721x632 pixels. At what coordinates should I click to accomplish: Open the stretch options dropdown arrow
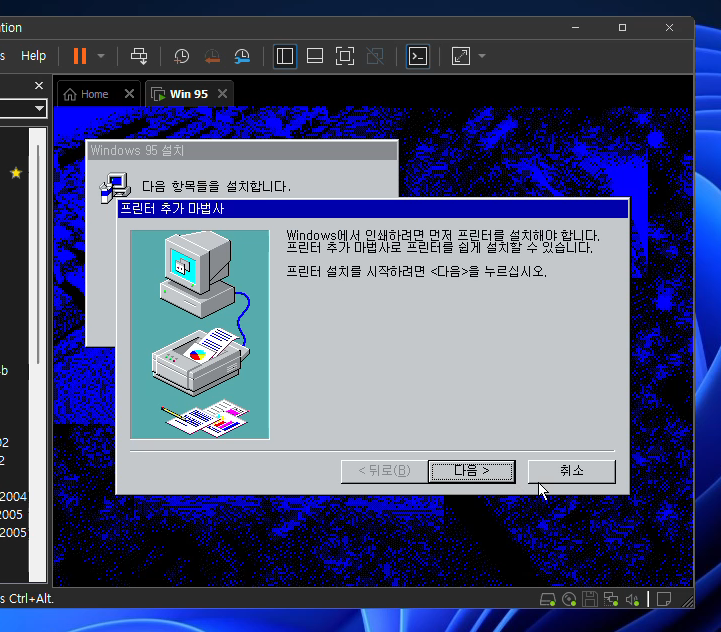click(x=482, y=56)
